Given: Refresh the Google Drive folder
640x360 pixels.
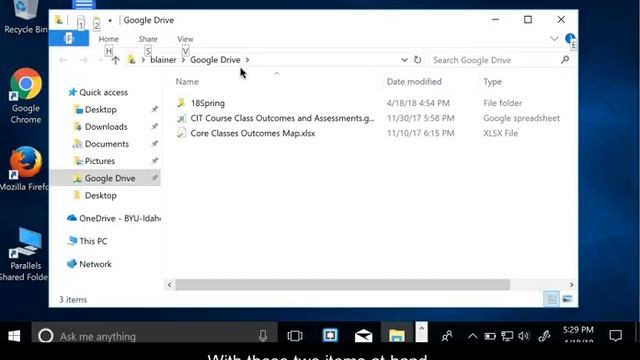Looking at the screenshot, I should tap(418, 60).
